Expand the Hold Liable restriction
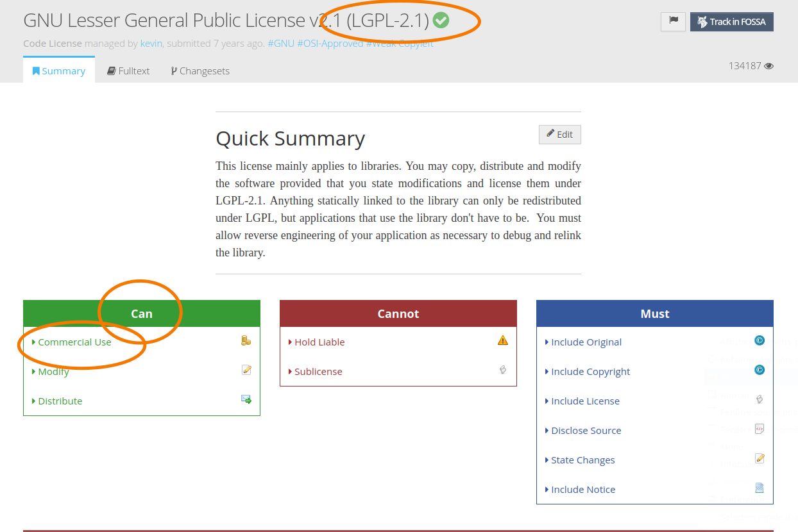 pos(317,342)
